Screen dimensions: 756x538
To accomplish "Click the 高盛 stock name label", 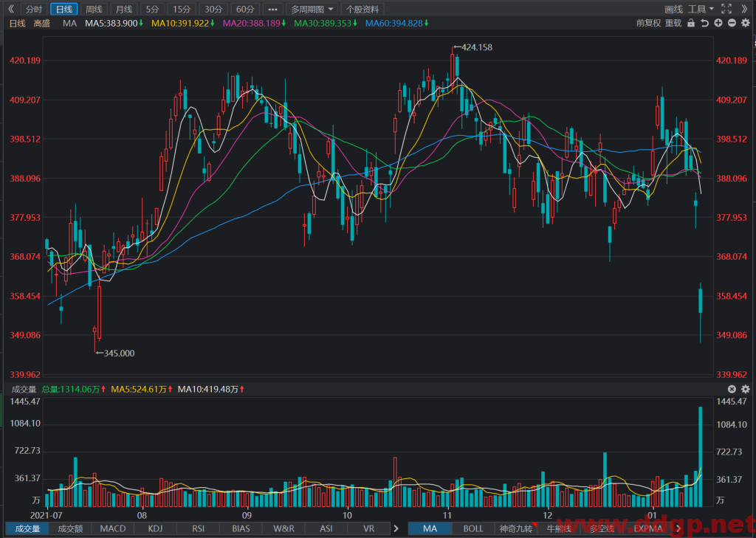I will tap(42, 23).
